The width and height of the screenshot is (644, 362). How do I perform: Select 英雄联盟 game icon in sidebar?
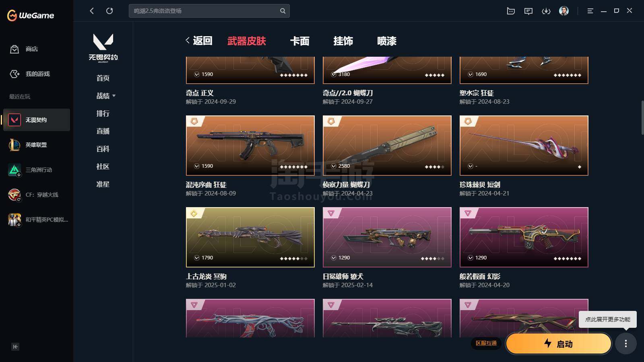tap(14, 145)
